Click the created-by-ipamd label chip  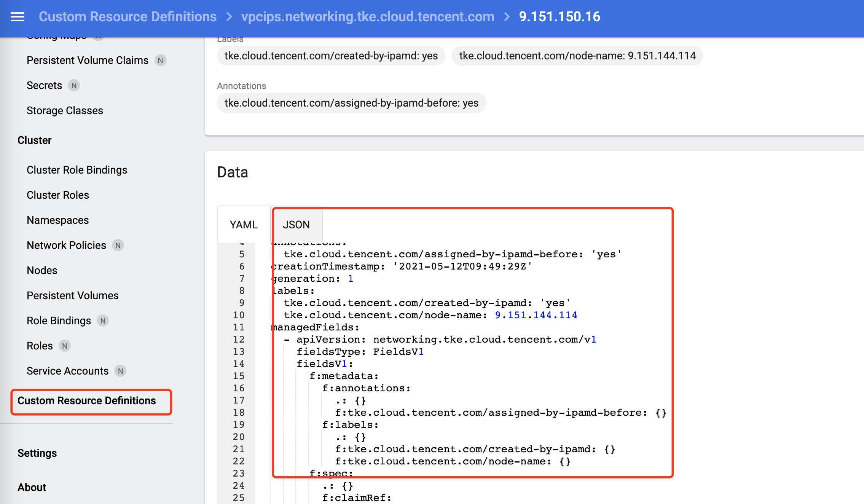pyautogui.click(x=330, y=56)
